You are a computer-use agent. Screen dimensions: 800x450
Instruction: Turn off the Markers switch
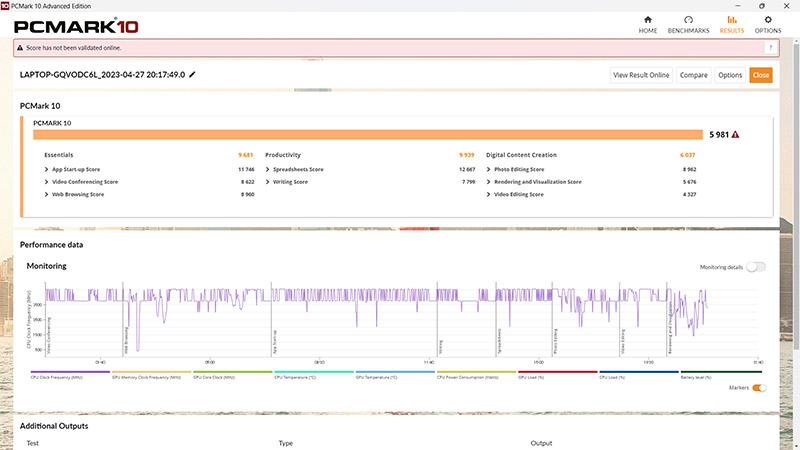(x=759, y=388)
